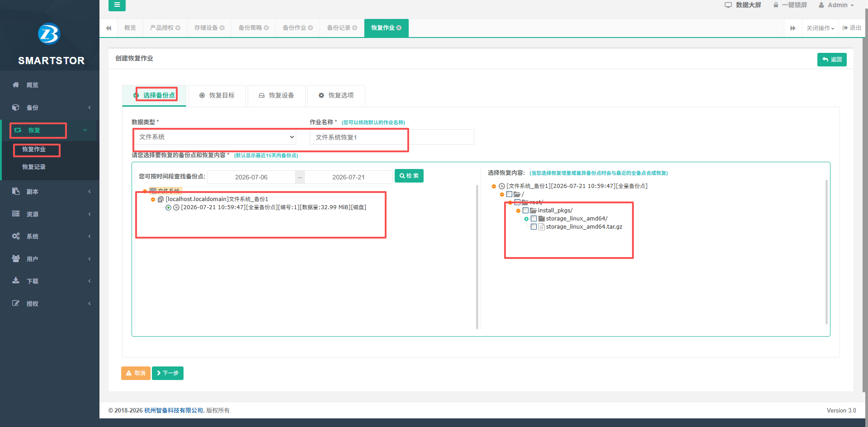The height and width of the screenshot is (427, 868).
Task: Switch to the 概览 tab
Action: pyautogui.click(x=130, y=28)
